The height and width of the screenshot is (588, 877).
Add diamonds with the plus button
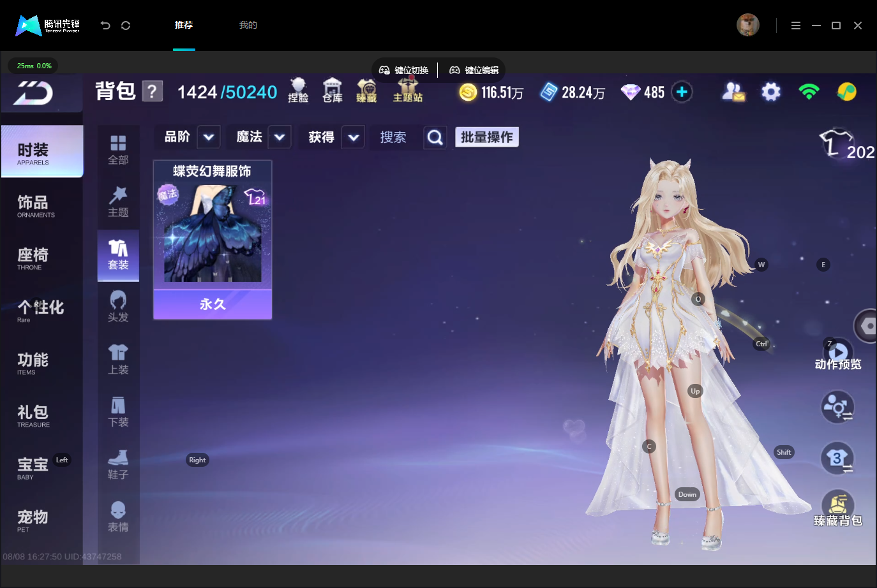tap(682, 92)
